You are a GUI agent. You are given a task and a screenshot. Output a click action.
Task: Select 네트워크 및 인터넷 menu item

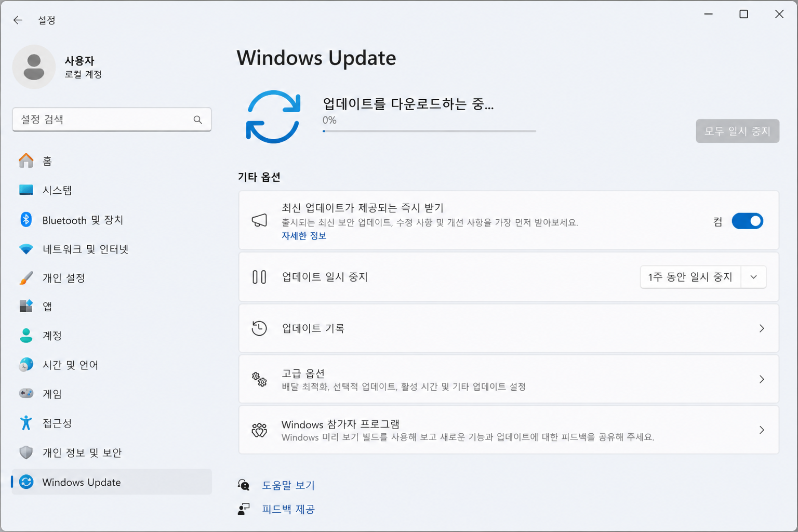click(x=112, y=249)
